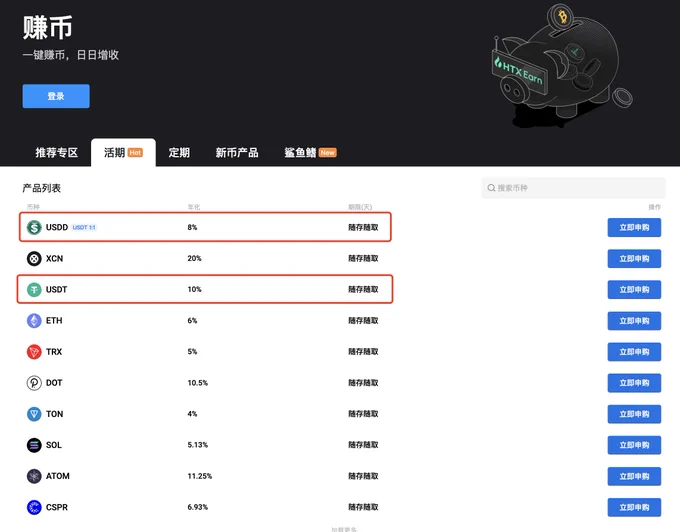
Task: Click the 11.25% rate for ATOM
Action: coord(199,476)
